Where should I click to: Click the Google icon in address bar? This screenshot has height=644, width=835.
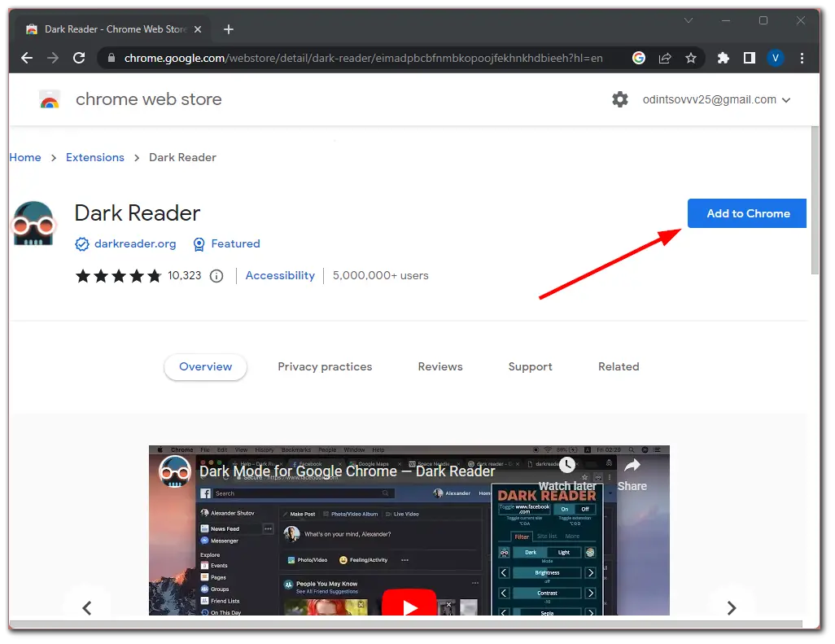click(639, 58)
